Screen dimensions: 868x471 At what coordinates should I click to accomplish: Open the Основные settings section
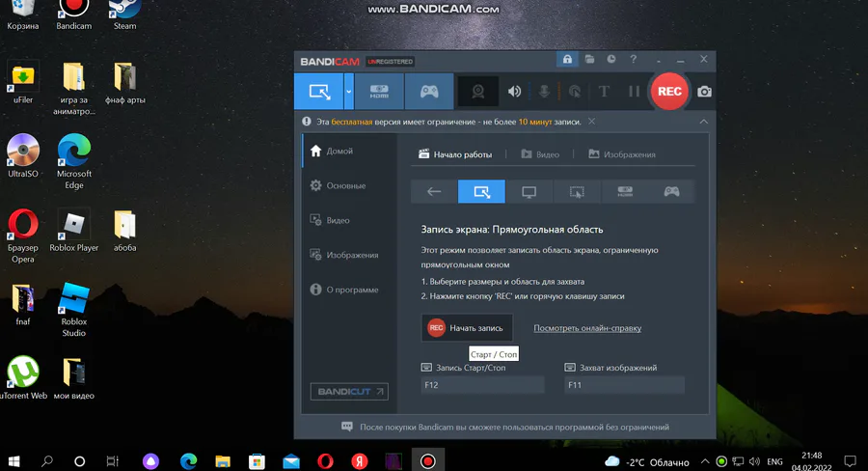click(x=350, y=185)
